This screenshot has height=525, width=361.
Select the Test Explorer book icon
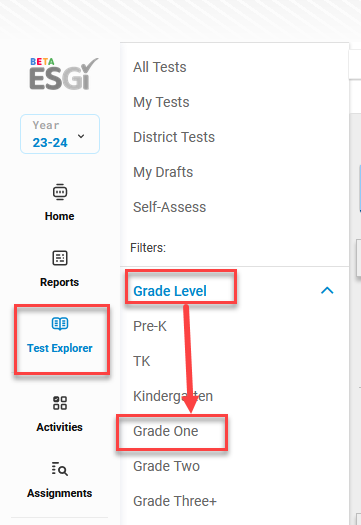(60, 324)
